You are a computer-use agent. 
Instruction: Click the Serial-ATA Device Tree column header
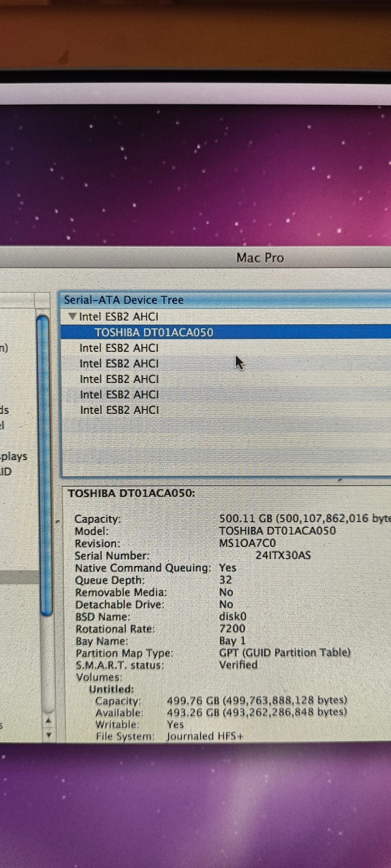tap(226, 300)
